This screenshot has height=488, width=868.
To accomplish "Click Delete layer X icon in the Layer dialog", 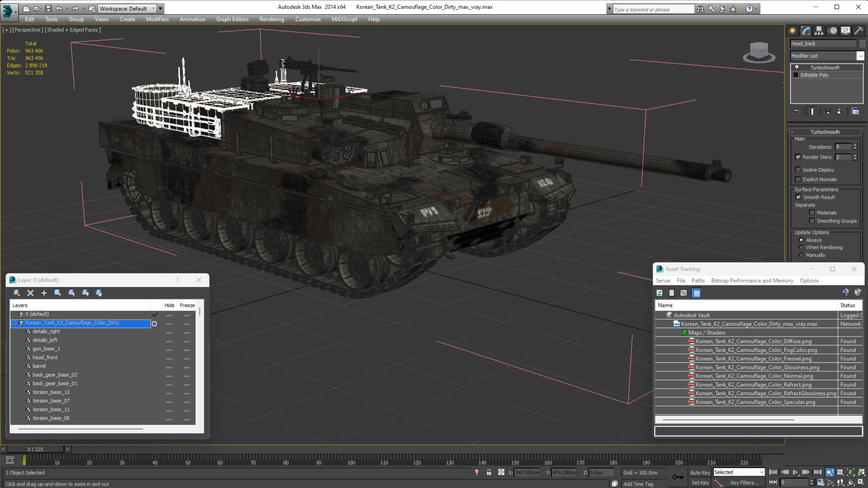I will pyautogui.click(x=30, y=293).
